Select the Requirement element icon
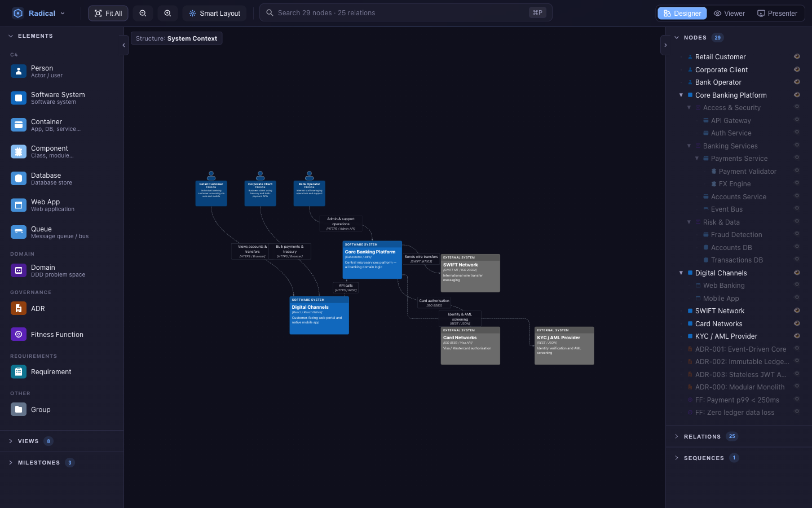Screen dimensions: 812x508 click(19, 371)
